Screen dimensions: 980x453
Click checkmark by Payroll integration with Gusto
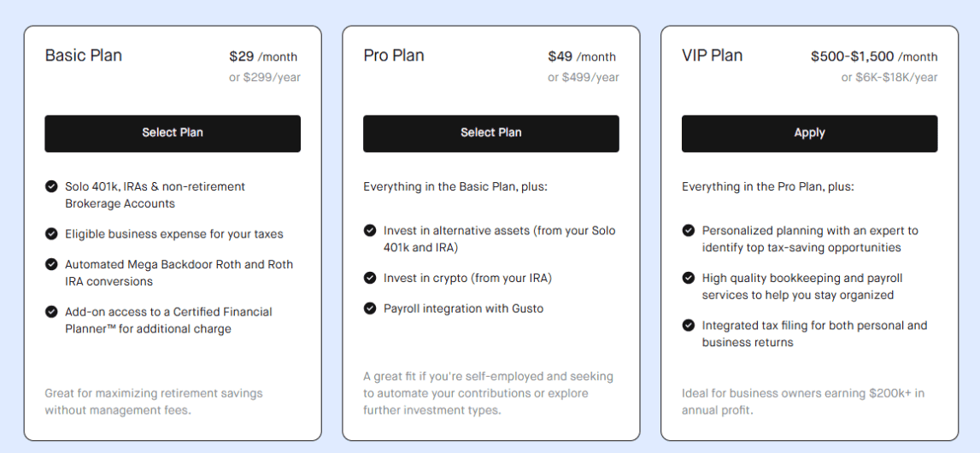(370, 309)
